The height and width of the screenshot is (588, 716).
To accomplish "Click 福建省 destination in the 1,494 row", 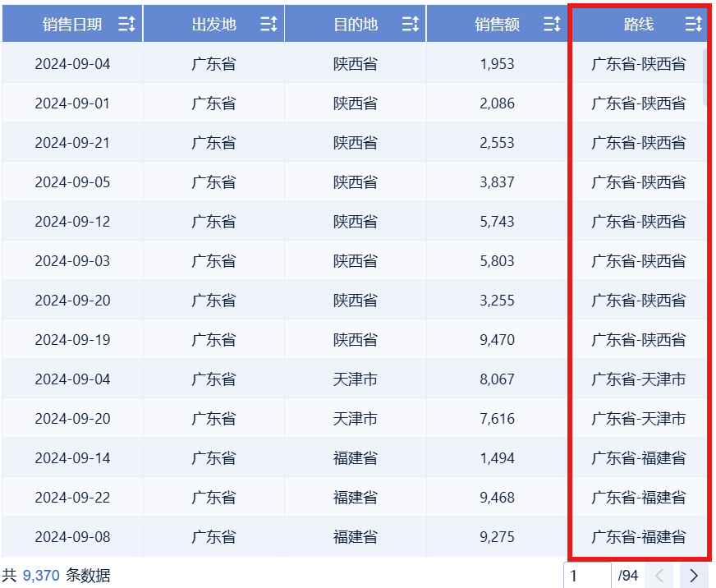I will coord(356,457).
